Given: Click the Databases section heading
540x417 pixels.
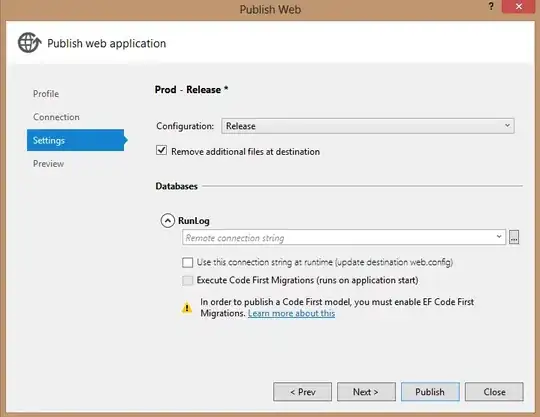Looking at the screenshot, I should 176,186.
